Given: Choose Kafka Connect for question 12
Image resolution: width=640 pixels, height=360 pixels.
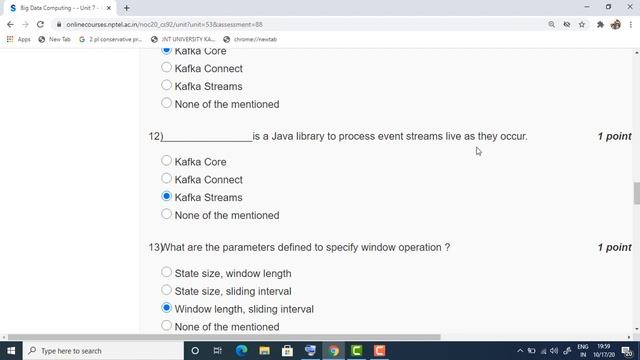Looking at the screenshot, I should [x=166, y=178].
